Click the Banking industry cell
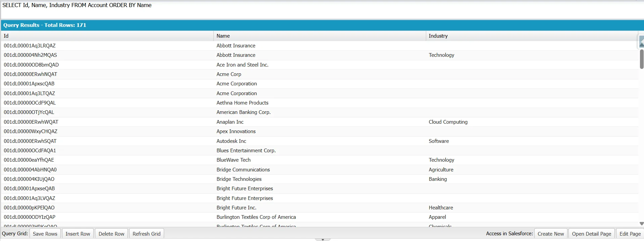This screenshot has height=241, width=644. [x=532, y=179]
